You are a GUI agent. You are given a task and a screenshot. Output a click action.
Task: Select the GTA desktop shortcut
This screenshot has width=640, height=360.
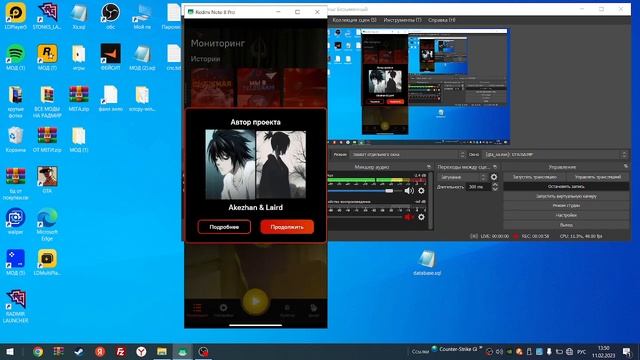pyautogui.click(x=47, y=180)
